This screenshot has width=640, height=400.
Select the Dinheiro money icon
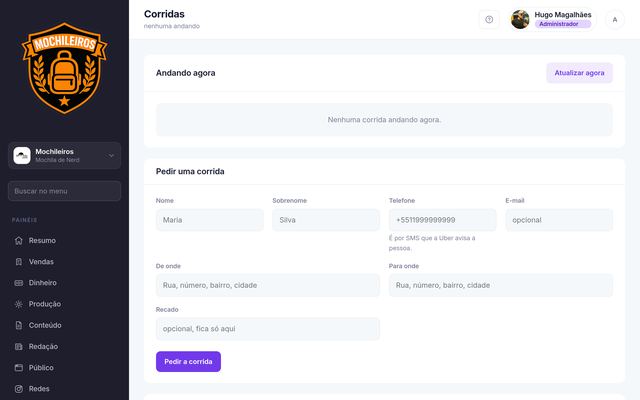pos(19,283)
